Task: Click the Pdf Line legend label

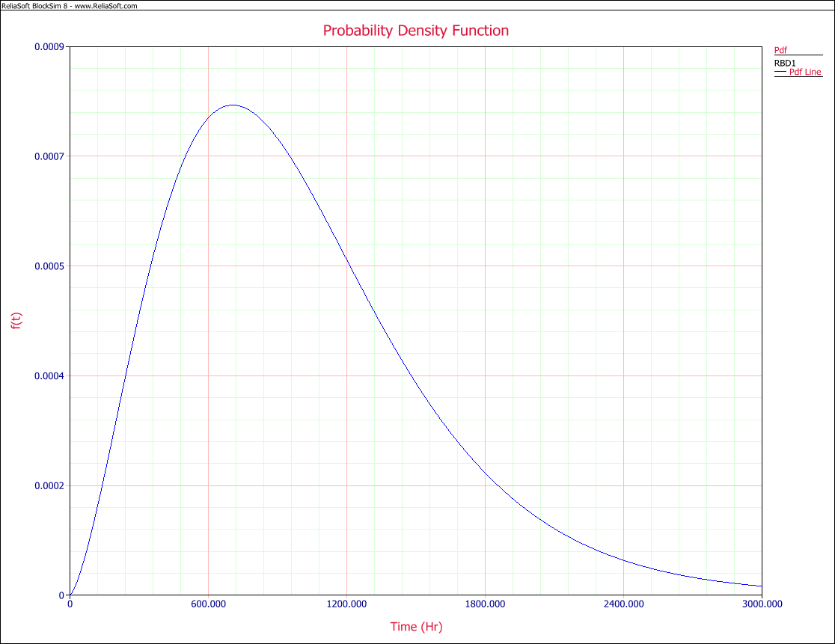Action: pyautogui.click(x=804, y=72)
